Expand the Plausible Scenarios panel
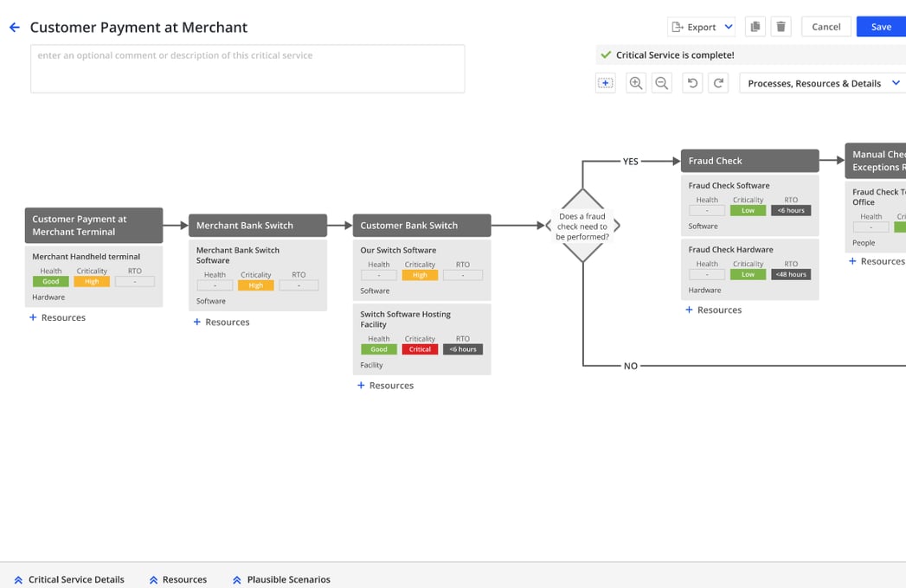 (x=281, y=579)
